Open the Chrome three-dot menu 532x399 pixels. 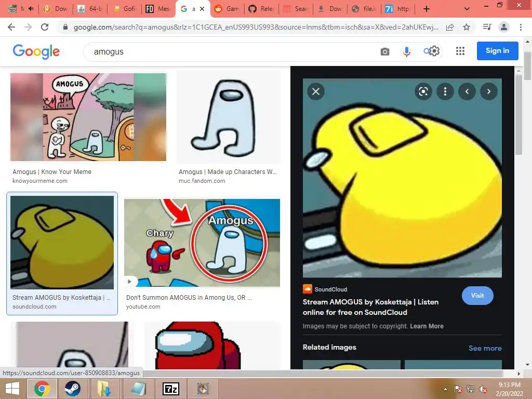521,27
